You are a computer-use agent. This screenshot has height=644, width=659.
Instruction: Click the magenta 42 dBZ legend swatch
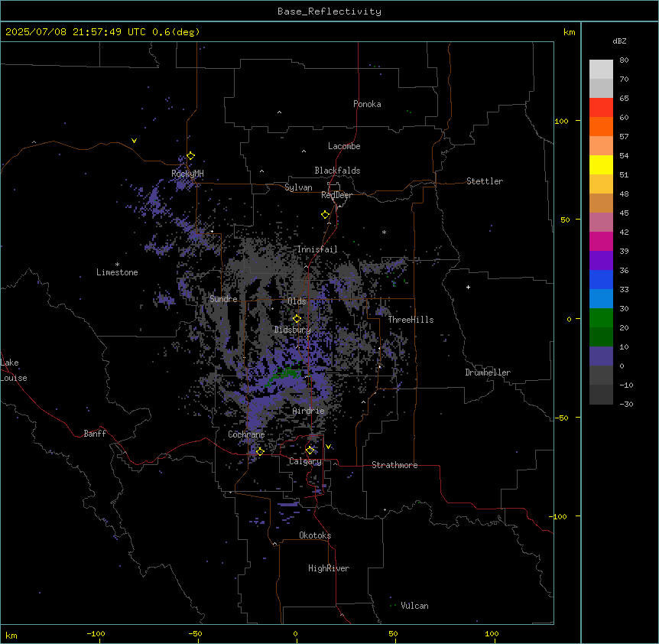tap(601, 241)
